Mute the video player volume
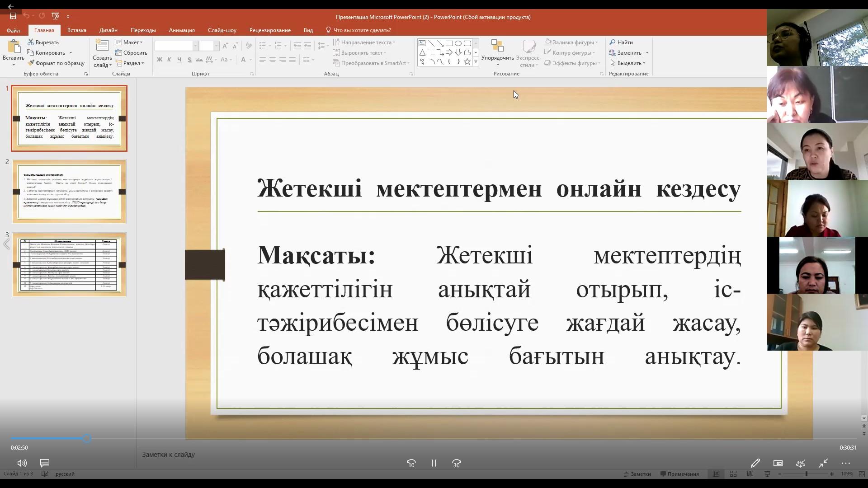The width and height of the screenshot is (868, 488). tap(22, 463)
